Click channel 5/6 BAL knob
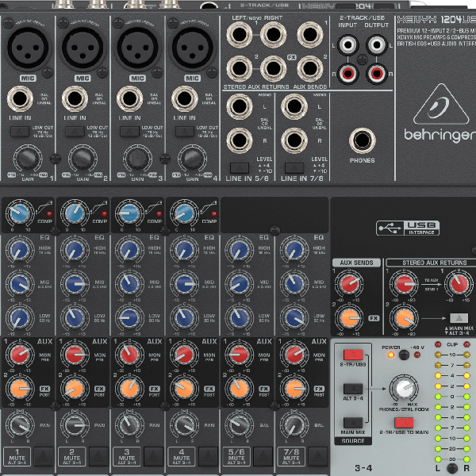Screen dimensions: 476x476 coord(240,425)
